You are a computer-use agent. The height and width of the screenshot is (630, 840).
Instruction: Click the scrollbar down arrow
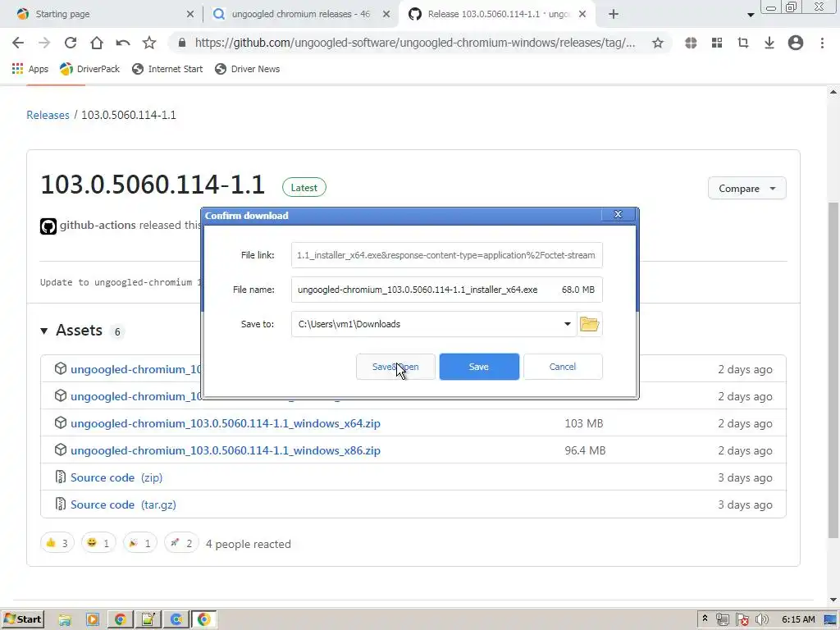tap(833, 600)
